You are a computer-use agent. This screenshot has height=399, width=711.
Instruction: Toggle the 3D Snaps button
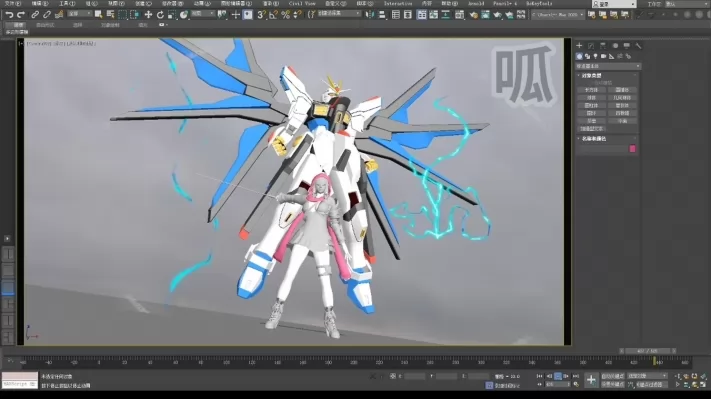pos(261,15)
